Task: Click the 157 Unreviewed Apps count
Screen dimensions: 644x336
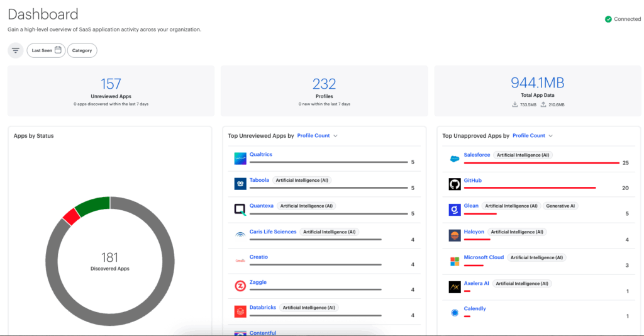Action: [111, 84]
